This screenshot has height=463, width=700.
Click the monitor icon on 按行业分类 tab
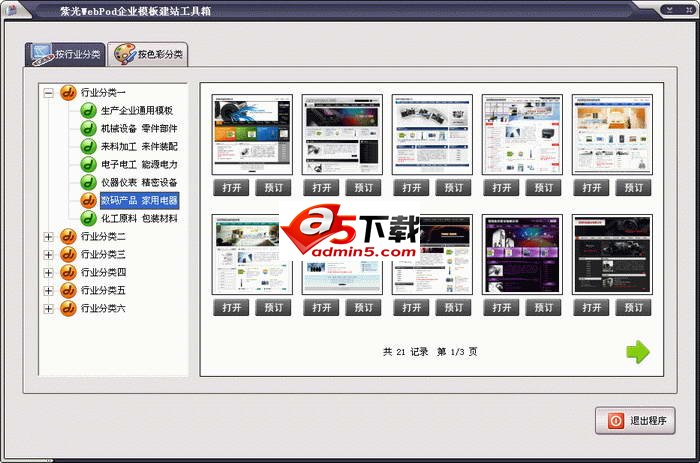[42, 54]
